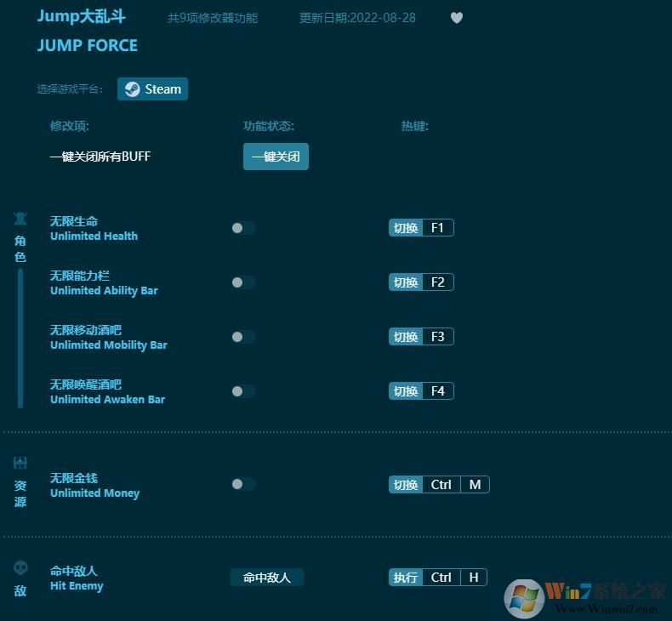This screenshot has width=672, height=621.
Task: Change the M hotkey key
Action: click(x=475, y=485)
